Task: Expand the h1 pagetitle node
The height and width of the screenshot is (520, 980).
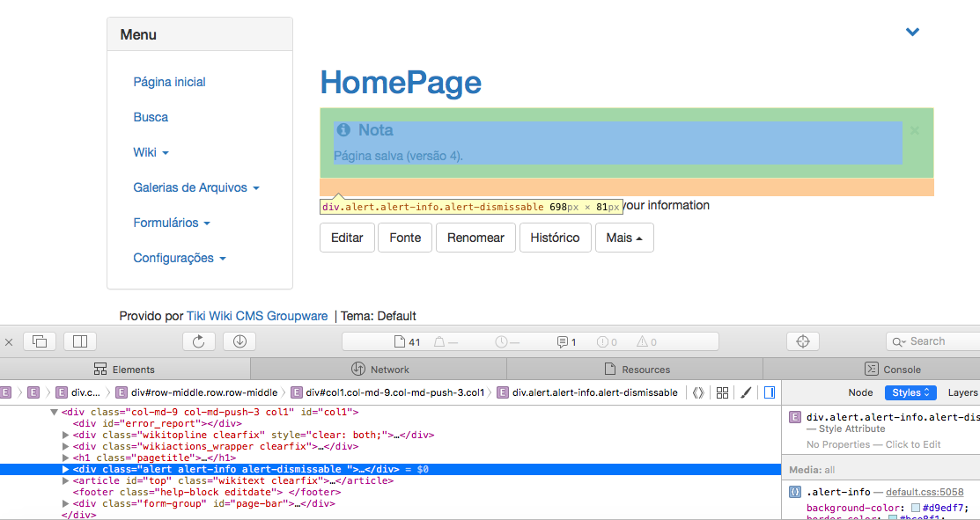Action: pyautogui.click(x=66, y=458)
